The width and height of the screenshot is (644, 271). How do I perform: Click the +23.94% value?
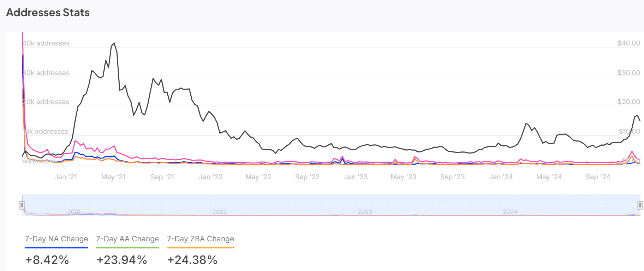point(122,260)
